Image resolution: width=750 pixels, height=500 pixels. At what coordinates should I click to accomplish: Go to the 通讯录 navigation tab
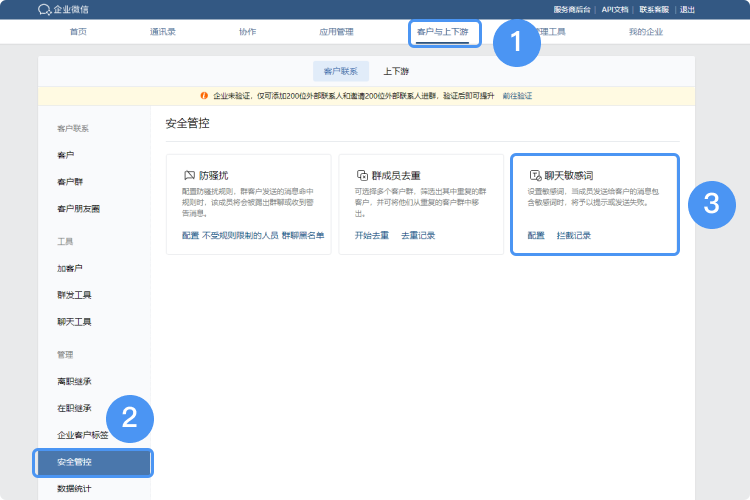(x=163, y=32)
